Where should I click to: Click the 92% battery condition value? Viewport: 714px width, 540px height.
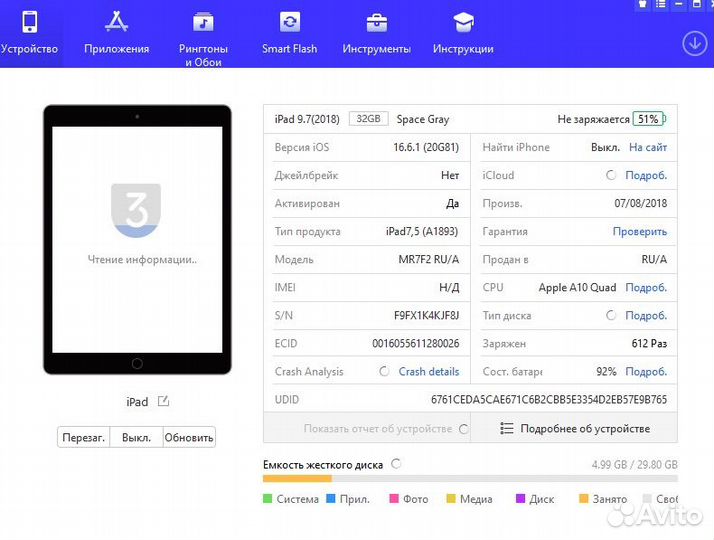coord(606,372)
